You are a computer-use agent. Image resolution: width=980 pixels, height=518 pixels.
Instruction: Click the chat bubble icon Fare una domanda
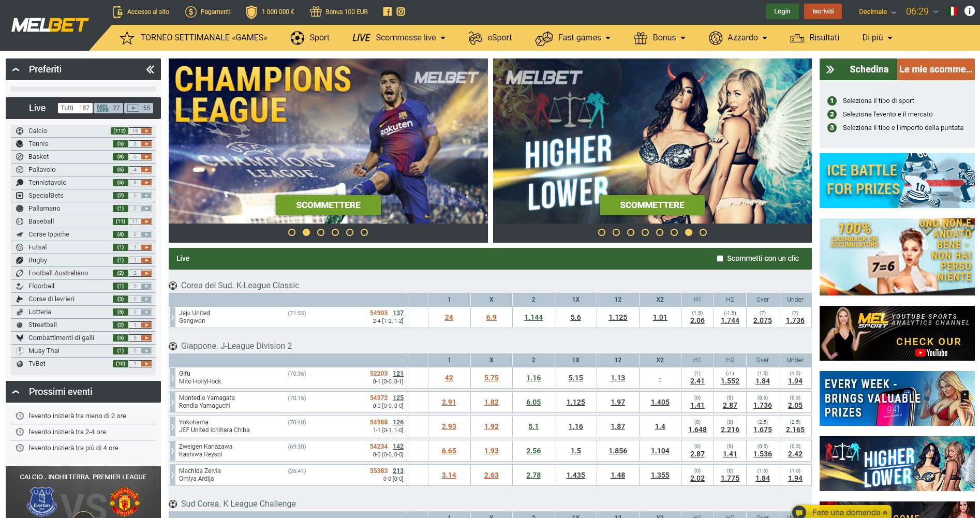[x=799, y=512]
